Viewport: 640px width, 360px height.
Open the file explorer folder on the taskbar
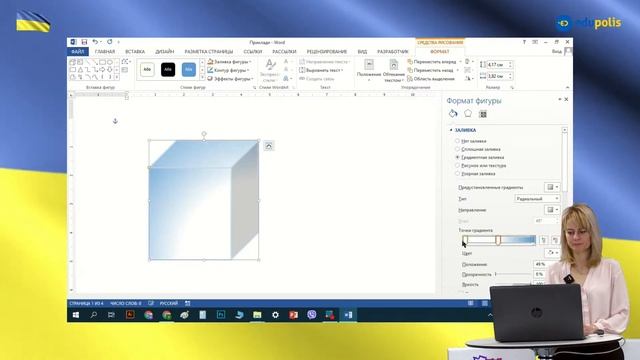pos(257,315)
